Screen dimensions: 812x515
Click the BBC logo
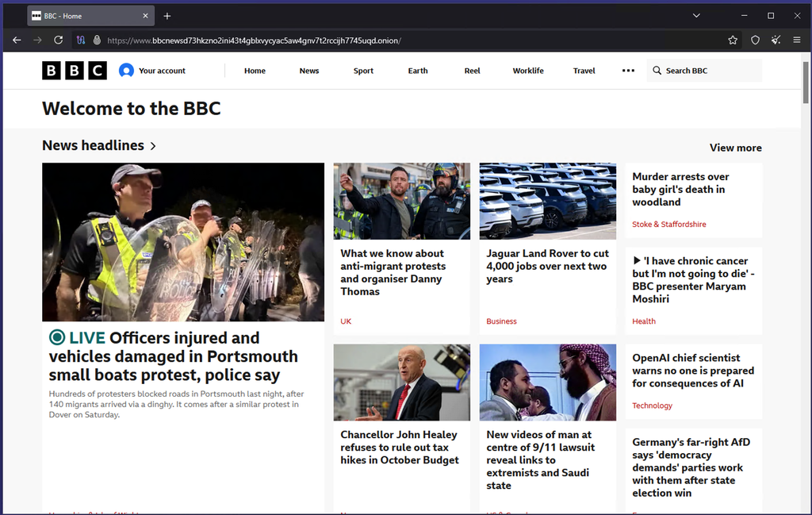click(74, 71)
